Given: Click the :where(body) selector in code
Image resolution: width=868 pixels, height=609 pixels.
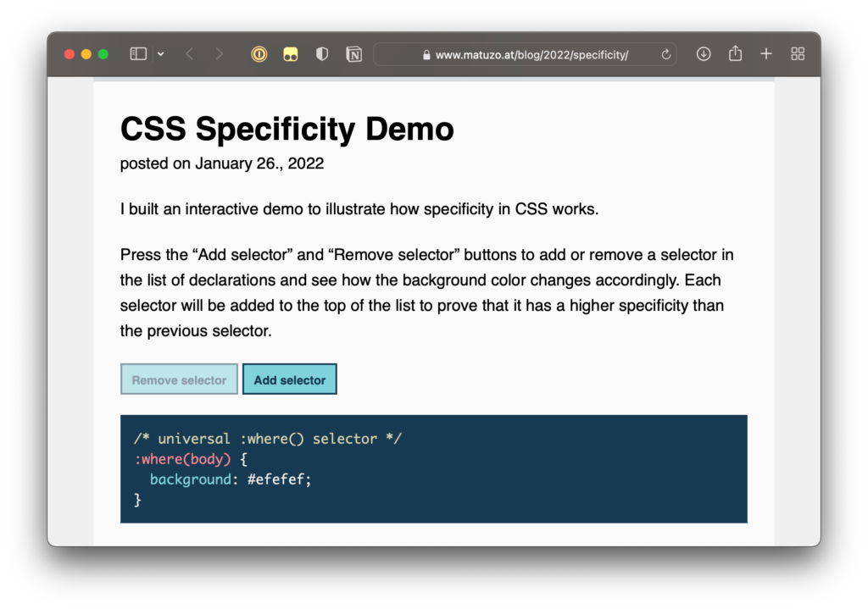Looking at the screenshot, I should [183, 459].
